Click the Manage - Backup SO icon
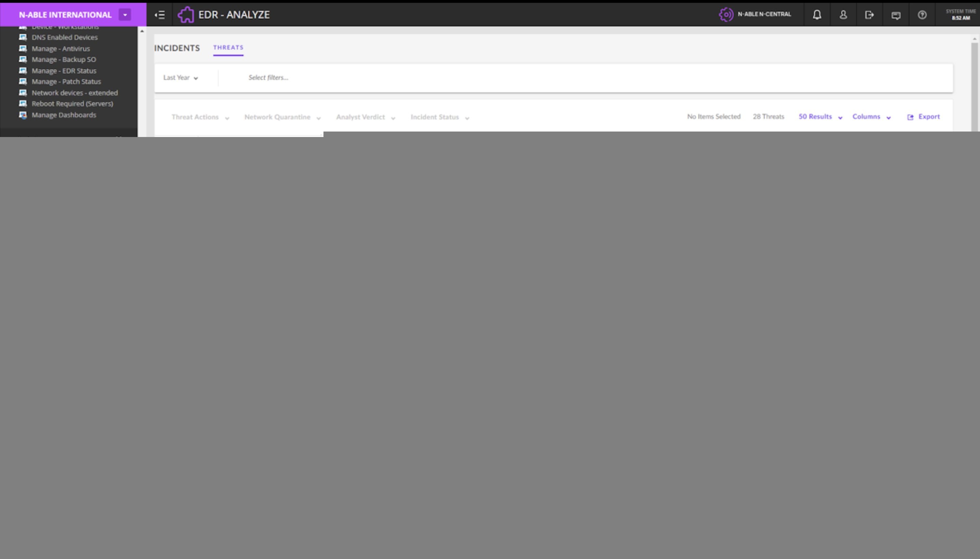Screen dimensions: 980x559 [23, 59]
